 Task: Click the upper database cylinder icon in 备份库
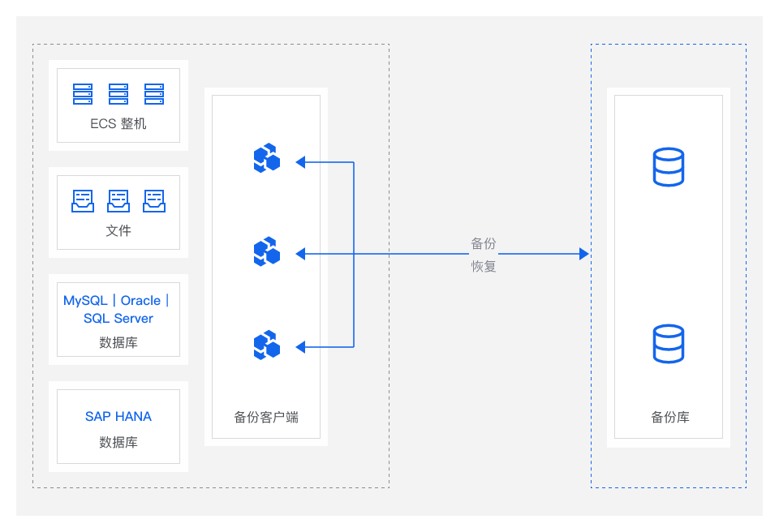(668, 167)
